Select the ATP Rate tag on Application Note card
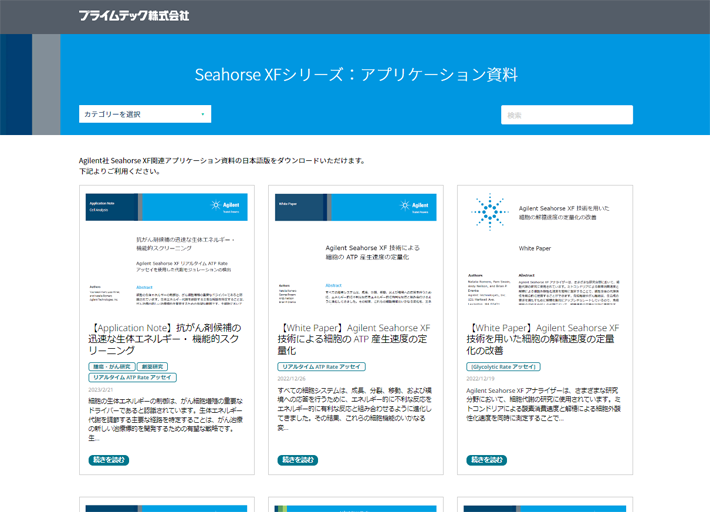The height and width of the screenshot is (512, 710). point(132,378)
